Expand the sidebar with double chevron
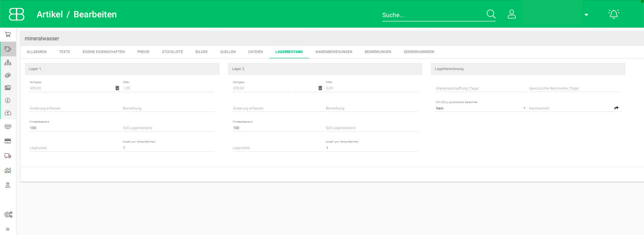644x235 pixels. [x=8, y=229]
